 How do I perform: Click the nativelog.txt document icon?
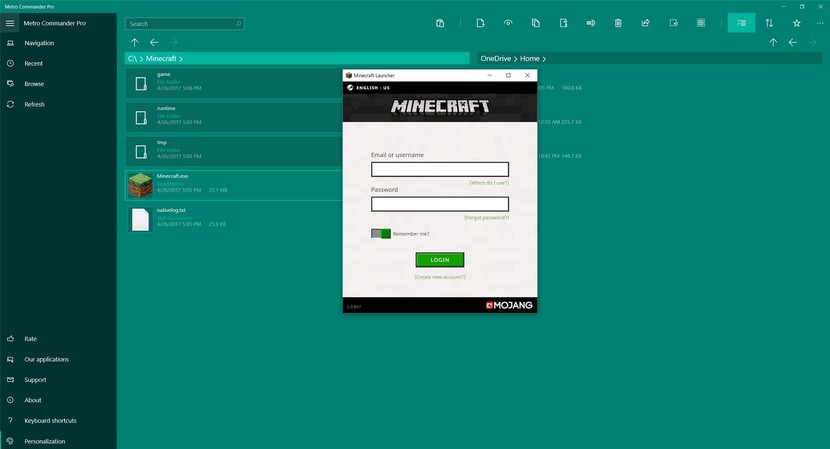pos(140,219)
